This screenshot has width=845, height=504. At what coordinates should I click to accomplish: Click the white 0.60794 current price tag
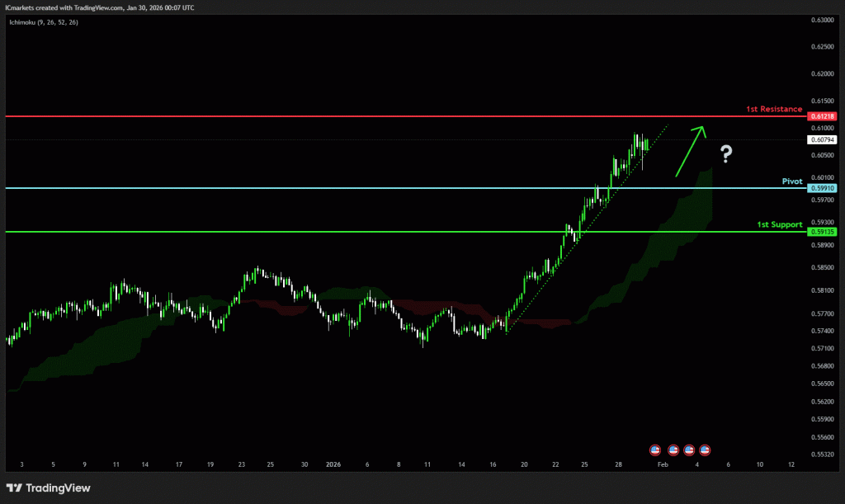click(823, 140)
